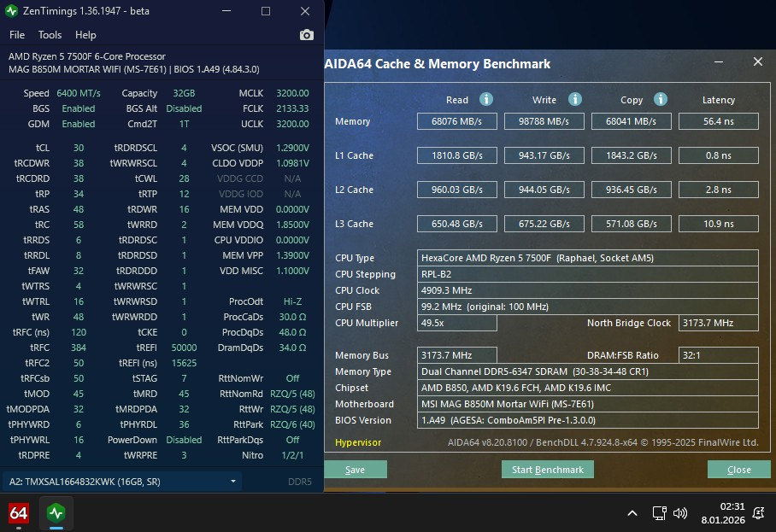Click the Motherboard field in AIDA64
The width and height of the screenshot is (776, 532).
(587, 404)
